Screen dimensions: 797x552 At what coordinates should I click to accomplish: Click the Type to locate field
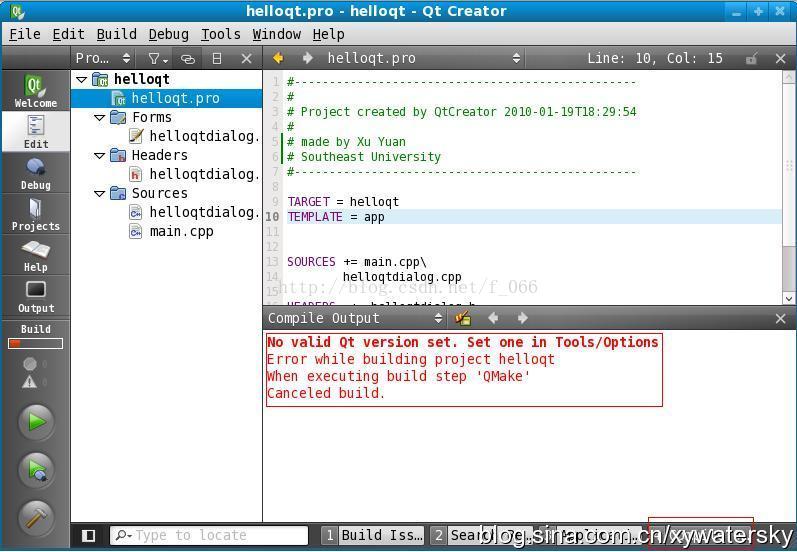[x=209, y=535]
